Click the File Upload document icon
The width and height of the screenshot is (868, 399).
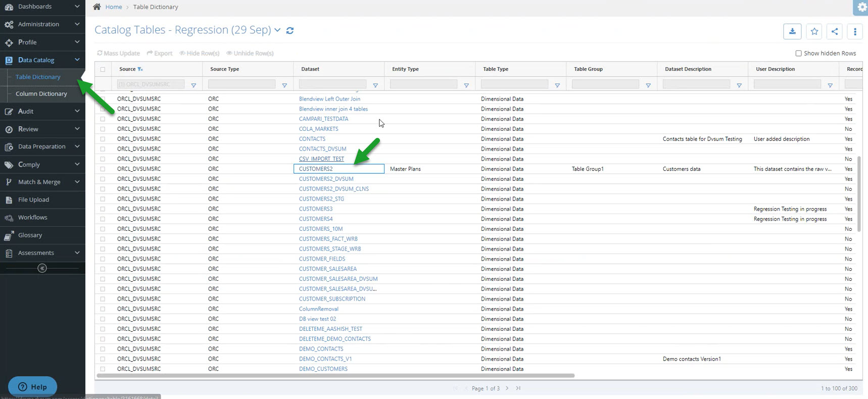pyautogui.click(x=9, y=200)
